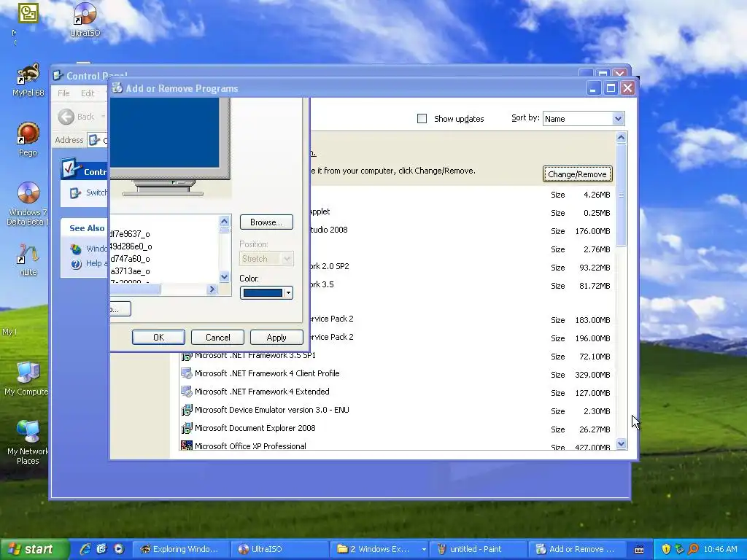Click the Windows Media Player quick launch icon
The width and height of the screenshot is (747, 560).
pyautogui.click(x=119, y=549)
